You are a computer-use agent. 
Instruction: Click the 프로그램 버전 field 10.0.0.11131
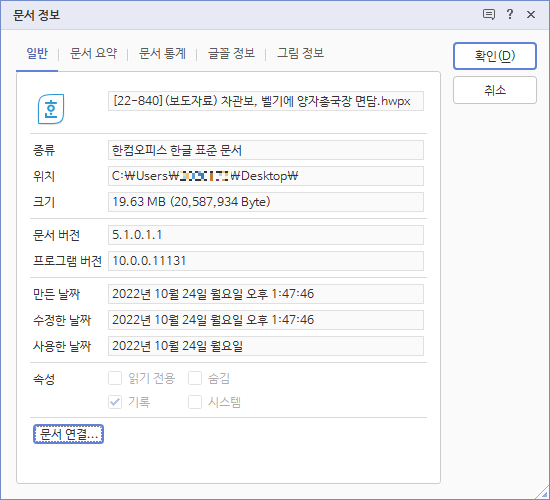click(266, 261)
